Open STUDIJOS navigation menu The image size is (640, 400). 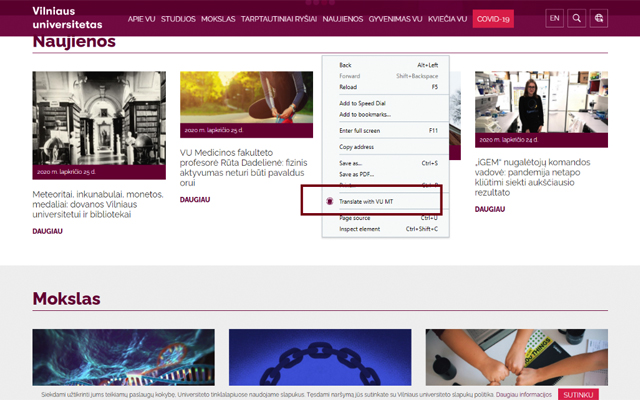tap(178, 19)
